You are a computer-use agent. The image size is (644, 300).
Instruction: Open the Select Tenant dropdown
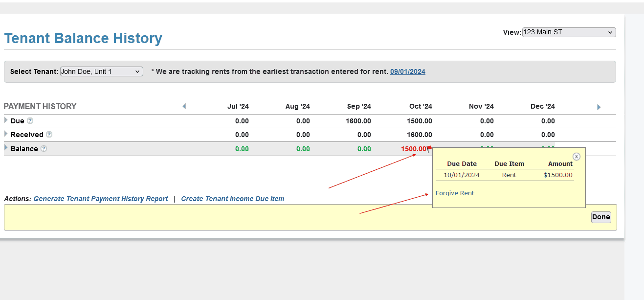click(x=101, y=71)
